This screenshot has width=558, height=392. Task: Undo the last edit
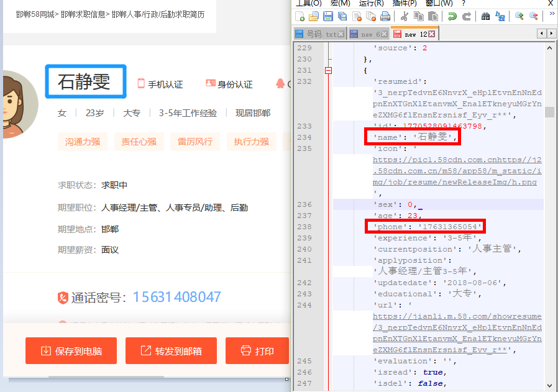coord(452,16)
